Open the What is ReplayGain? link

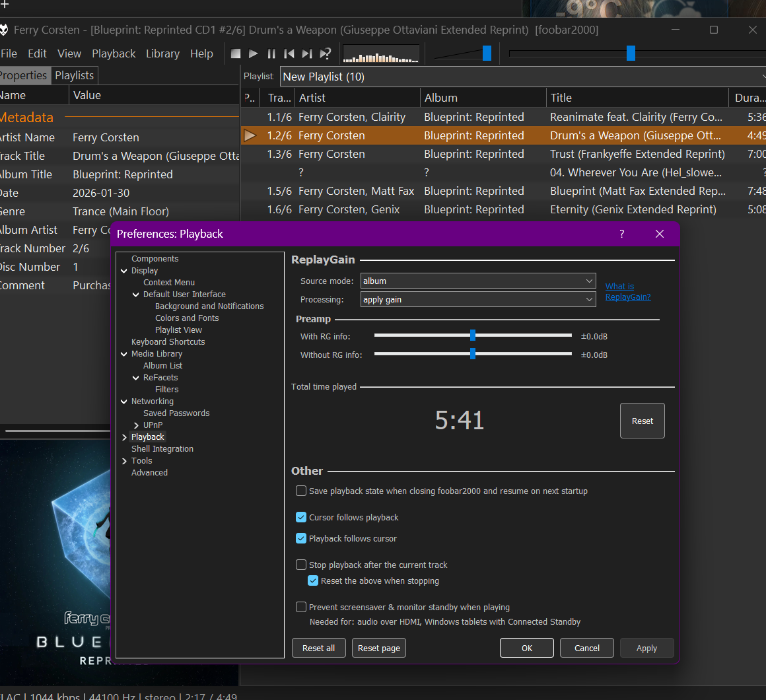(x=628, y=292)
